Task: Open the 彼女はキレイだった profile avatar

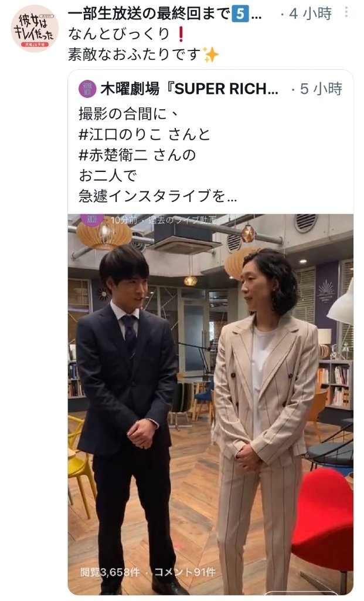Action: tap(35, 28)
